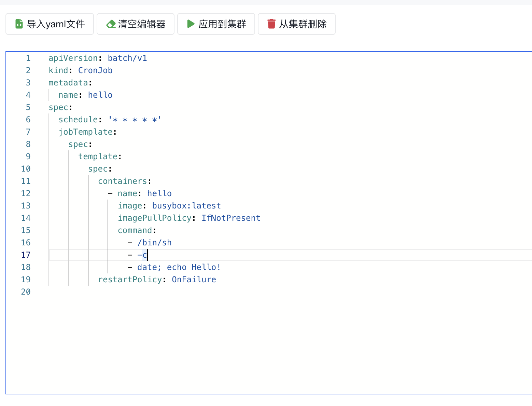
Task: Click the kind key on line 2
Action: (x=58, y=70)
